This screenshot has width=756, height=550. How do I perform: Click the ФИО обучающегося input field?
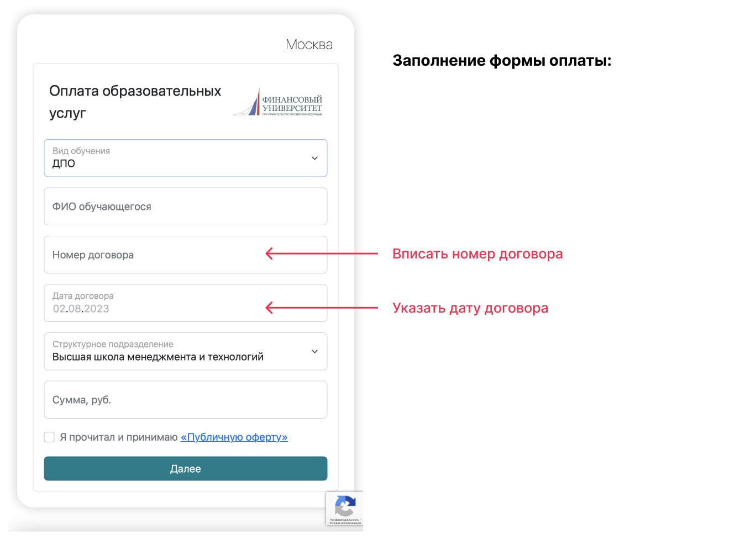coord(186,207)
